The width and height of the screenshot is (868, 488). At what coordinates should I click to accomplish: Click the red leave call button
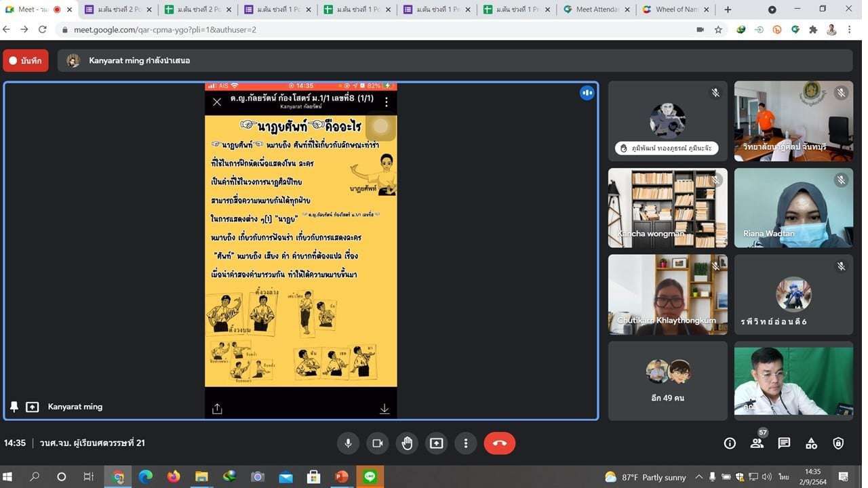499,443
